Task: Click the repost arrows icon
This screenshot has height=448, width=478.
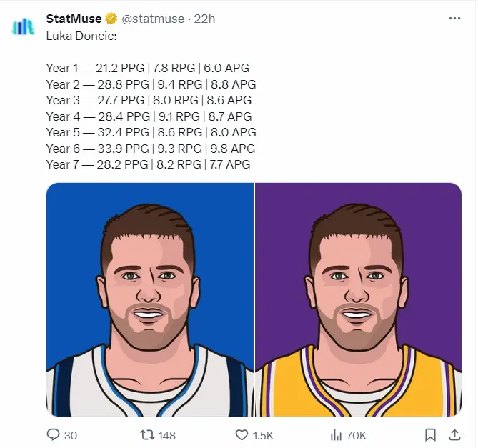Action: pos(146,434)
